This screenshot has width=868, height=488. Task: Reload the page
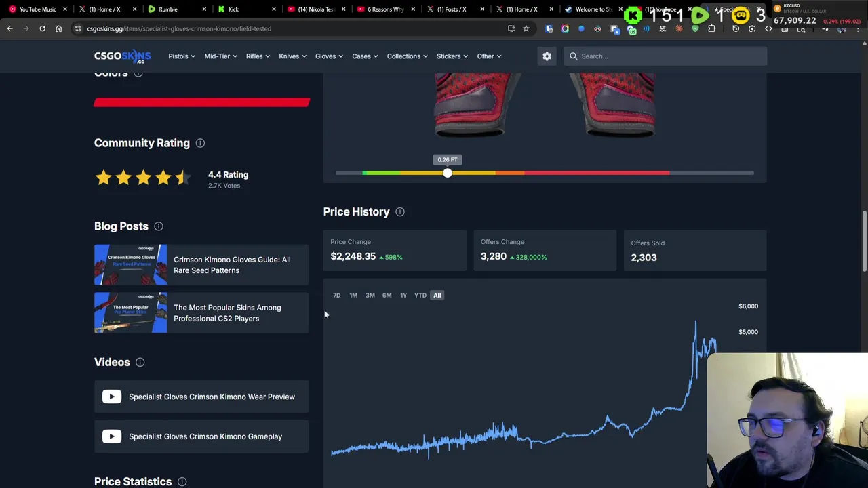pyautogui.click(x=42, y=28)
